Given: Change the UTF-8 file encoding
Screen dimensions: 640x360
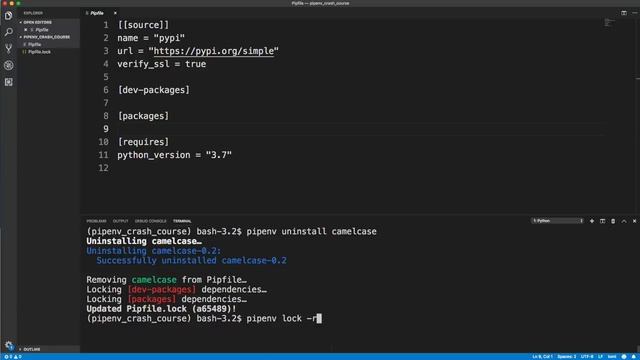Looking at the screenshot, I should 587,357.
